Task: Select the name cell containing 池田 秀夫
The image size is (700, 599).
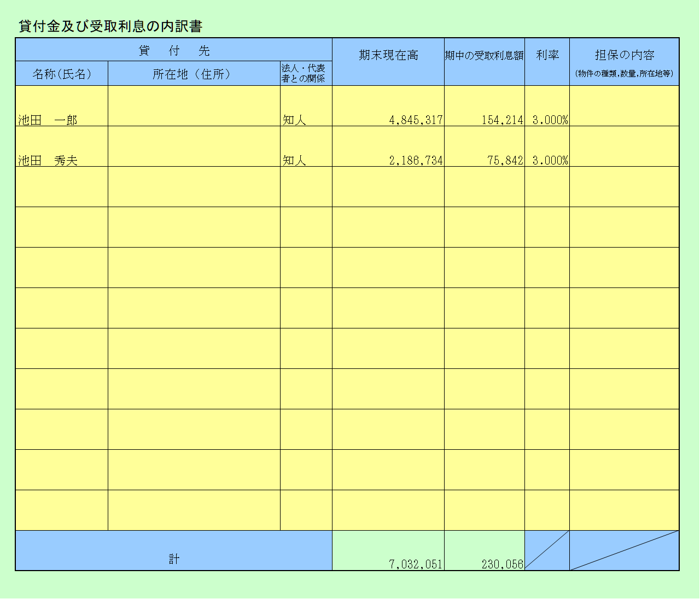Action: pyautogui.click(x=61, y=147)
